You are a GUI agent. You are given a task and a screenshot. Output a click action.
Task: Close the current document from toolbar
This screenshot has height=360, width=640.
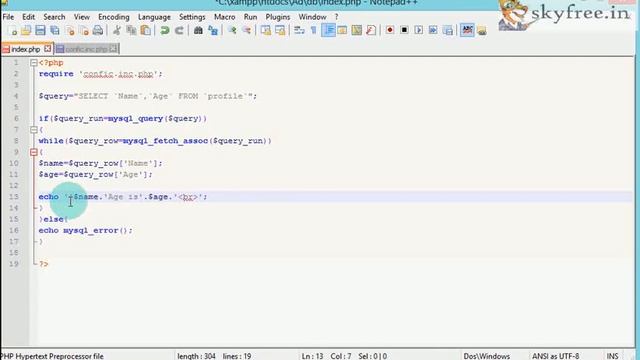(x=70, y=31)
